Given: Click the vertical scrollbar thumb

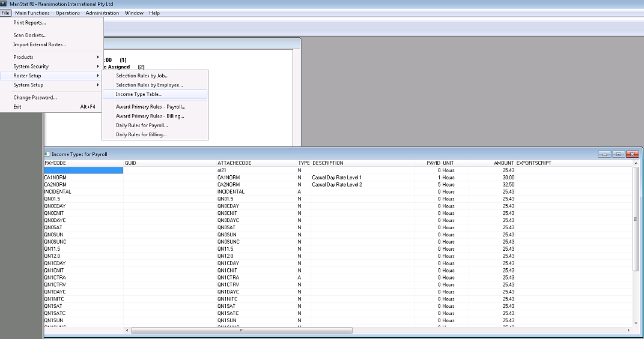Looking at the screenshot, I should point(636,219).
